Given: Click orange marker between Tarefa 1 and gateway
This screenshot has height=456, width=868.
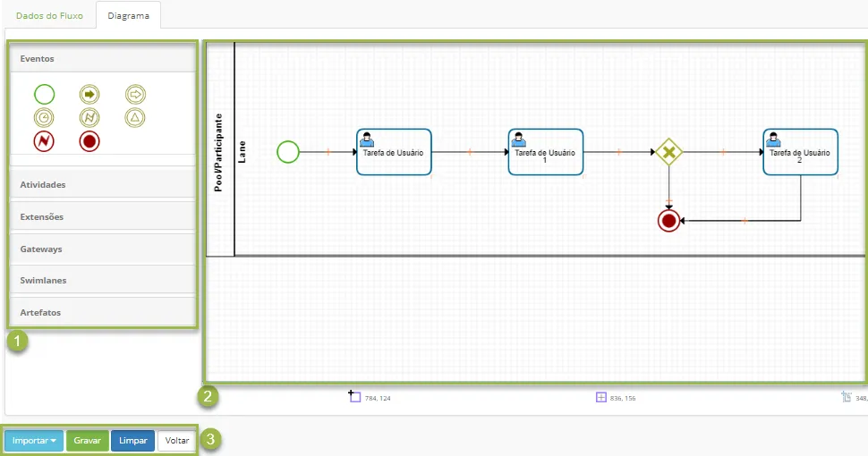Looking at the screenshot, I should (x=619, y=152).
